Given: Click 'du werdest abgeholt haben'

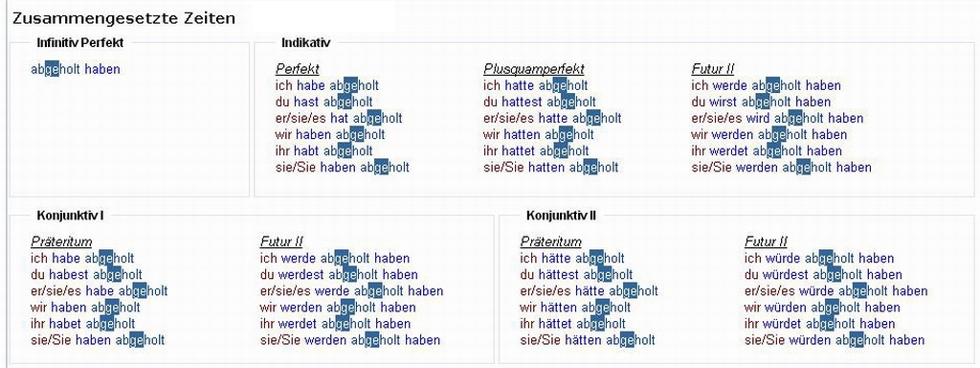Looking at the screenshot, I should click(x=339, y=275).
